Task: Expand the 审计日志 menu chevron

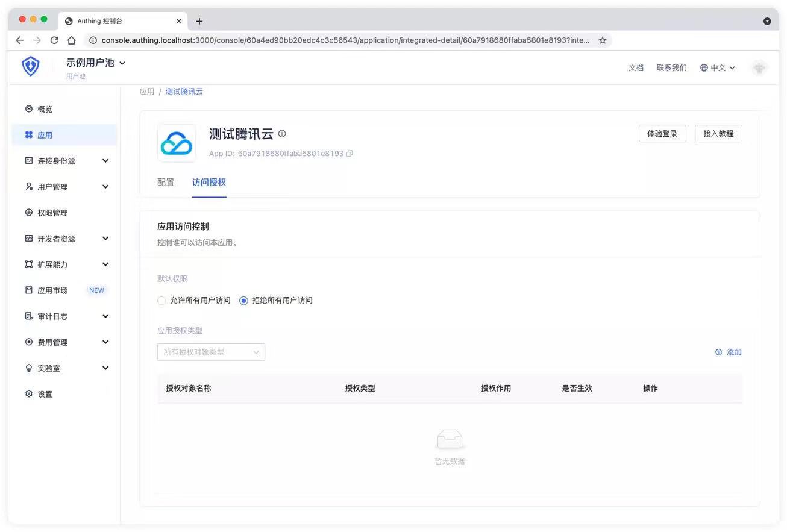Action: coord(105,316)
